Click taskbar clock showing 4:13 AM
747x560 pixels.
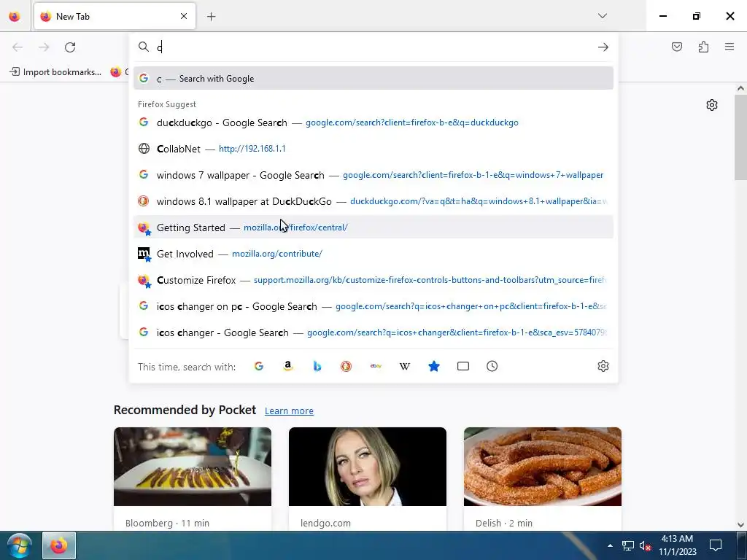(677, 545)
